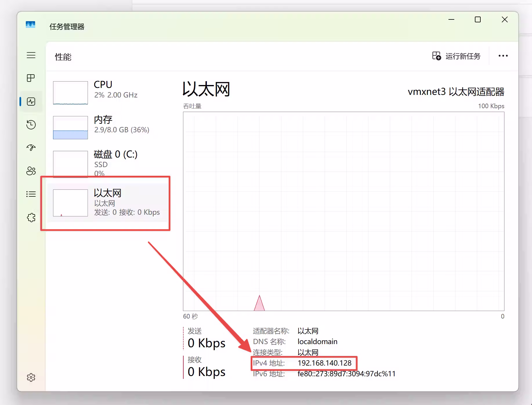Click the Task Manager app icon in the title bar
Image resolution: width=532 pixels, height=405 pixels.
(30, 25)
